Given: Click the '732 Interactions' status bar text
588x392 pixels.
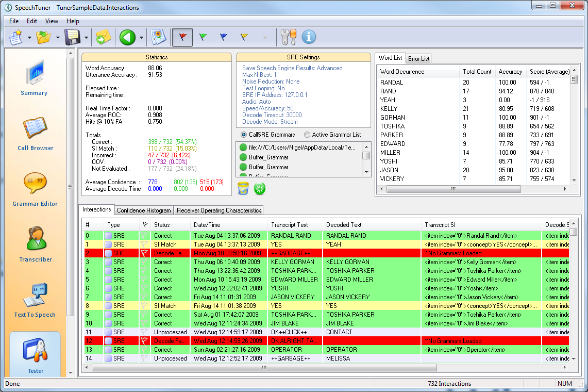Looking at the screenshot, I should coord(449,383).
